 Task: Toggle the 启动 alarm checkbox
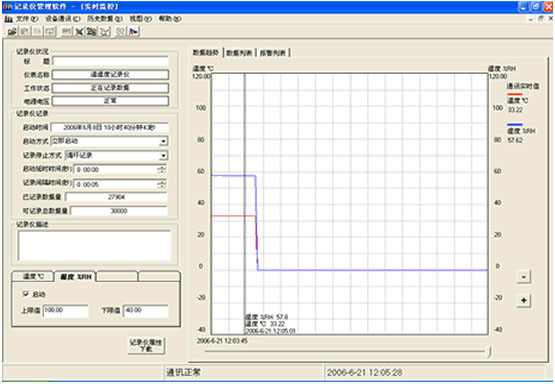tap(25, 294)
